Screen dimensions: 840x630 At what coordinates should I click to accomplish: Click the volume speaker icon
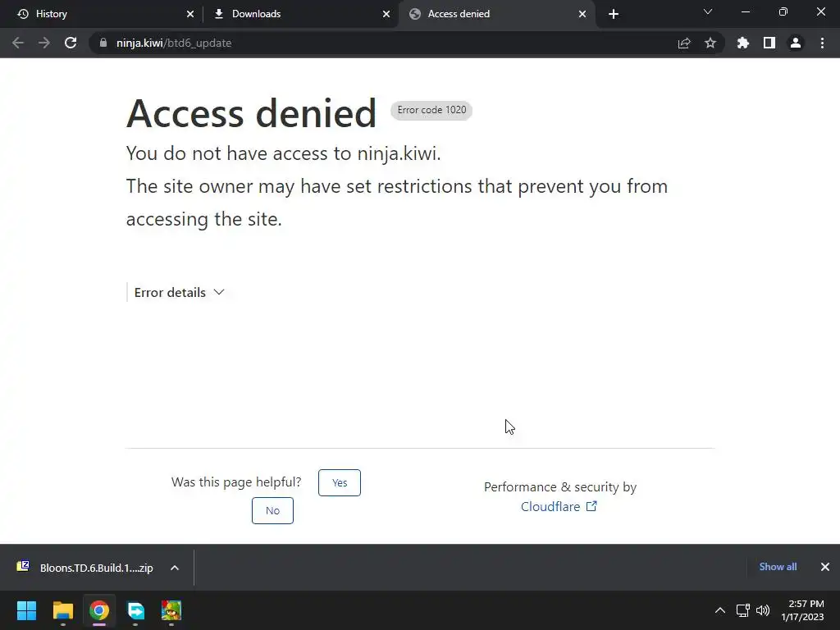point(763,610)
